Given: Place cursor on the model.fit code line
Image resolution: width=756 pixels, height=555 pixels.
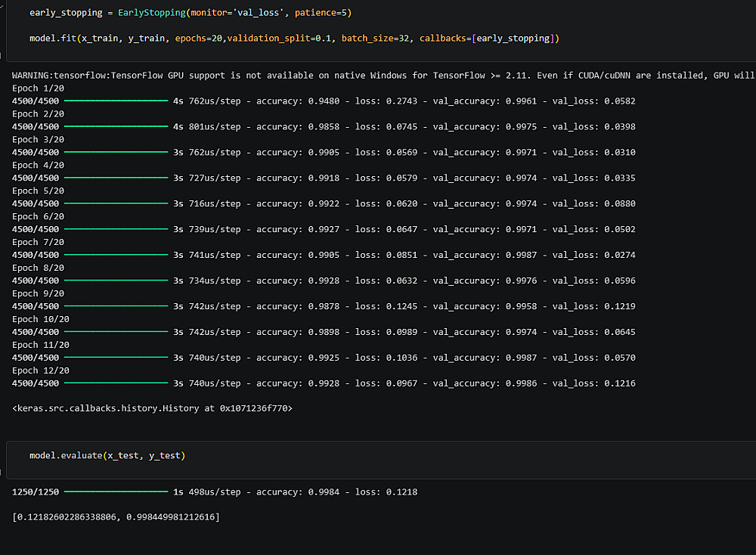Looking at the screenshot, I should (x=294, y=38).
